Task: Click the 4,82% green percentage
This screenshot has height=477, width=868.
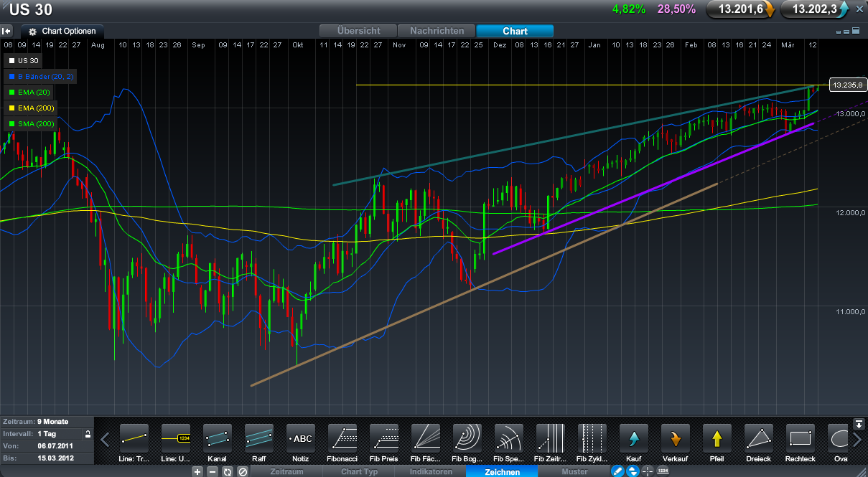Action: pos(629,9)
